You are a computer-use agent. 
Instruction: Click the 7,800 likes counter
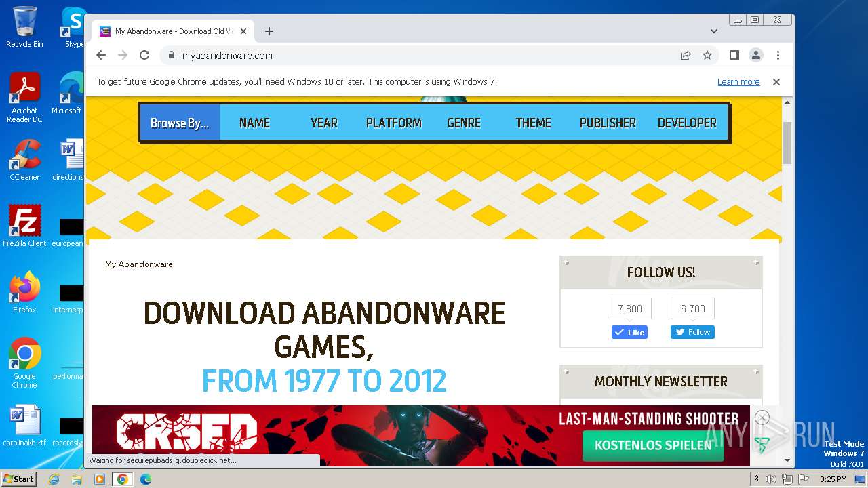(629, 308)
